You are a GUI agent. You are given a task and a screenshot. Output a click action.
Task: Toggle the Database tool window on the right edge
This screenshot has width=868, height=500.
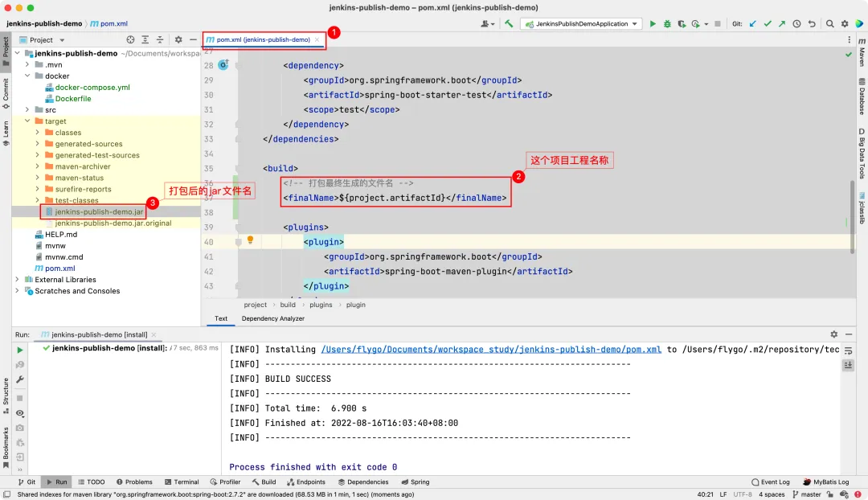pyautogui.click(x=862, y=96)
